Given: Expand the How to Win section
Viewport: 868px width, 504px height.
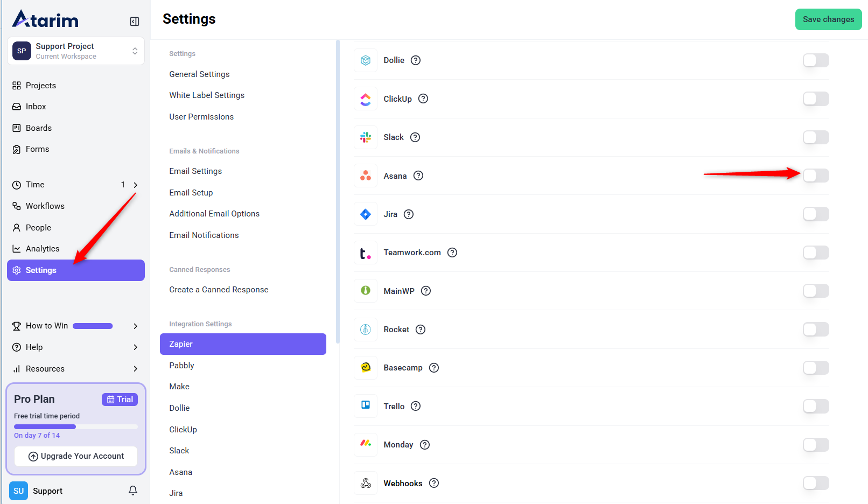Looking at the screenshot, I should click(x=135, y=326).
